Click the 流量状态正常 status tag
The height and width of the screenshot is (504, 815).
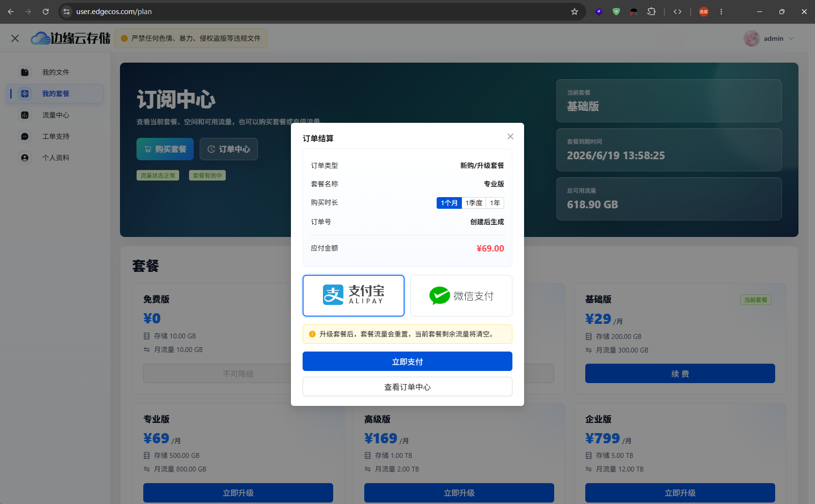coord(158,175)
